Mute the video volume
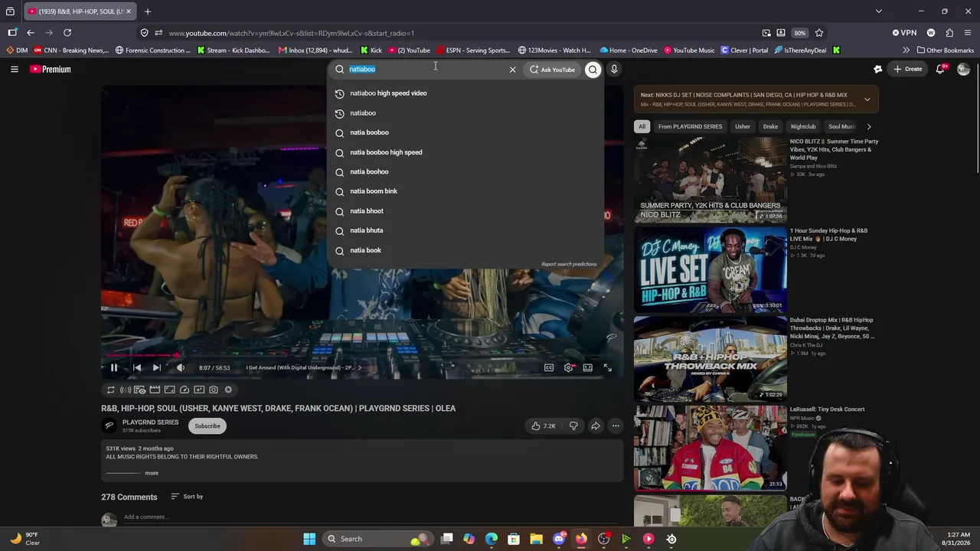980x551 pixels. [x=181, y=368]
